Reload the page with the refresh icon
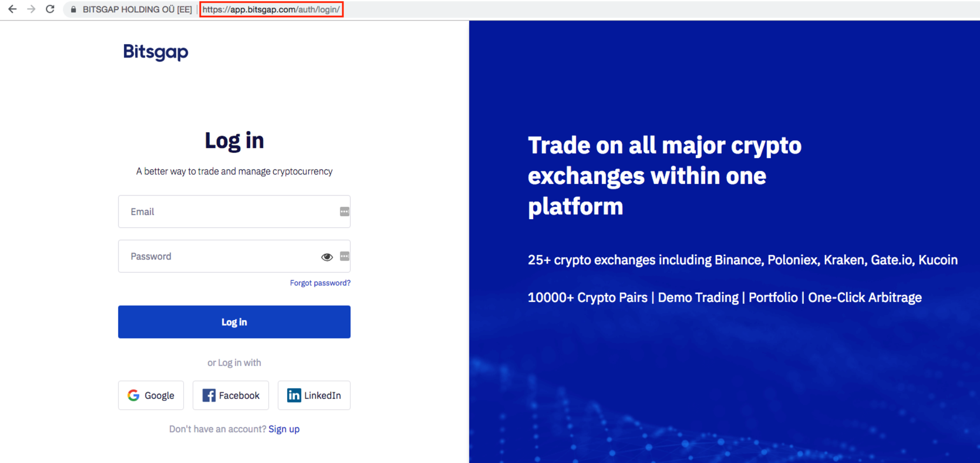 click(x=50, y=9)
